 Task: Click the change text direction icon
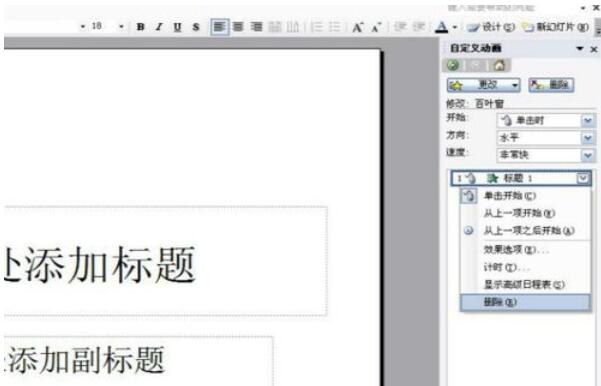[x=293, y=27]
